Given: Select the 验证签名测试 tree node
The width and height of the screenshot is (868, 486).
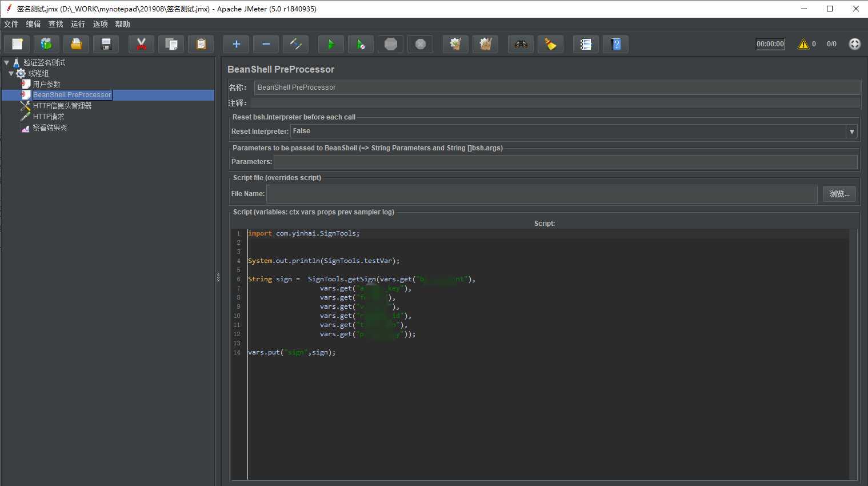Looking at the screenshot, I should (44, 62).
